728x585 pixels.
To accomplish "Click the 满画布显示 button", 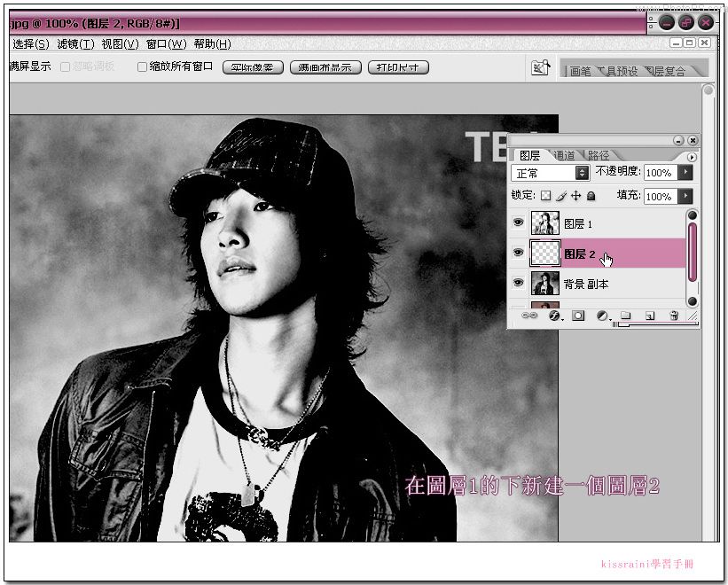I will (x=325, y=67).
